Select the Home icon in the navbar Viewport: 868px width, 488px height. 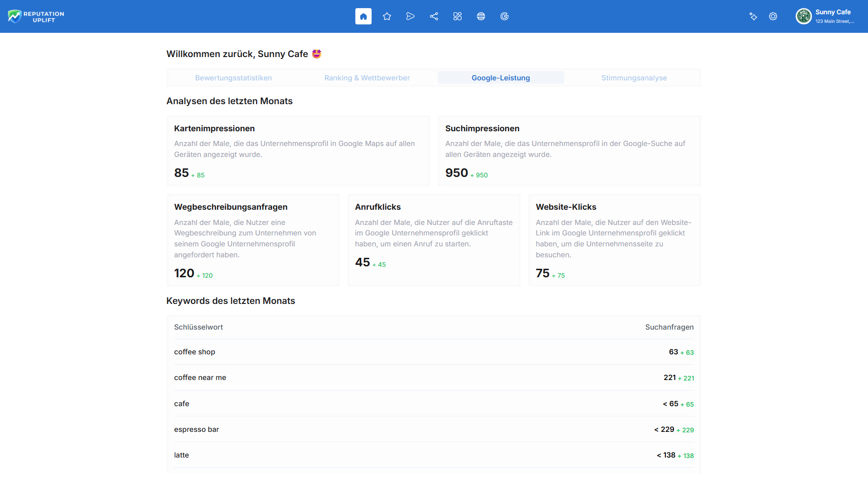(x=363, y=16)
